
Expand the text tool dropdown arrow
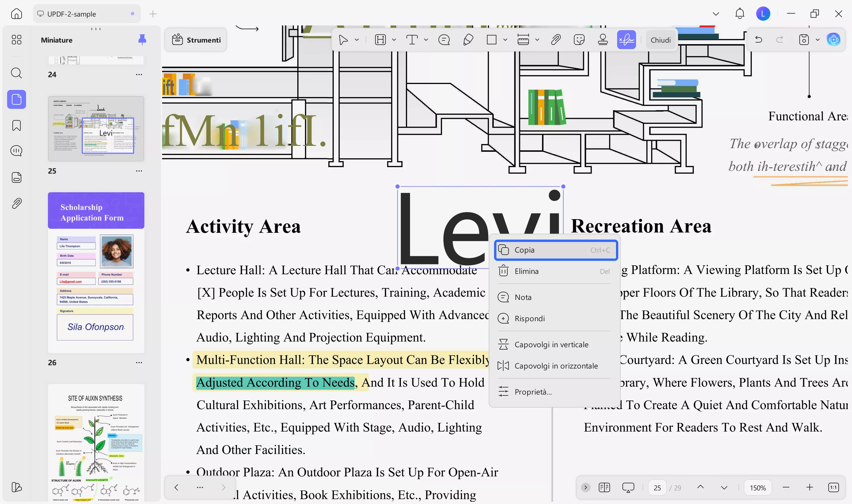pos(426,40)
